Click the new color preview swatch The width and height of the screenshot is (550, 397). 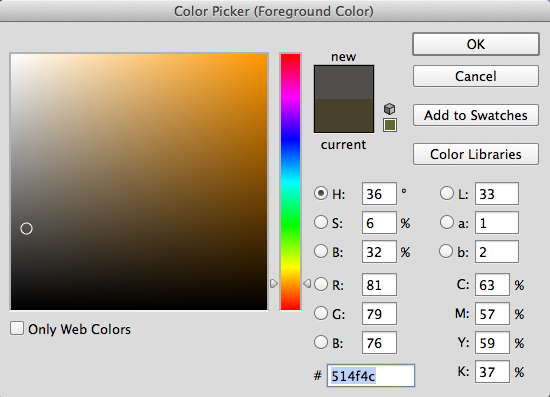(x=344, y=82)
